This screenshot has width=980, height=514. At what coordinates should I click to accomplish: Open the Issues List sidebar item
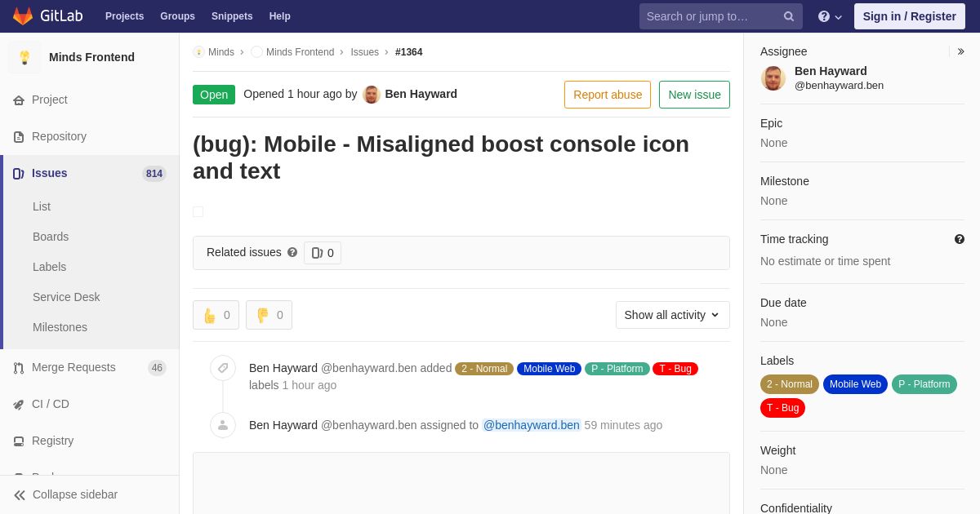click(42, 207)
